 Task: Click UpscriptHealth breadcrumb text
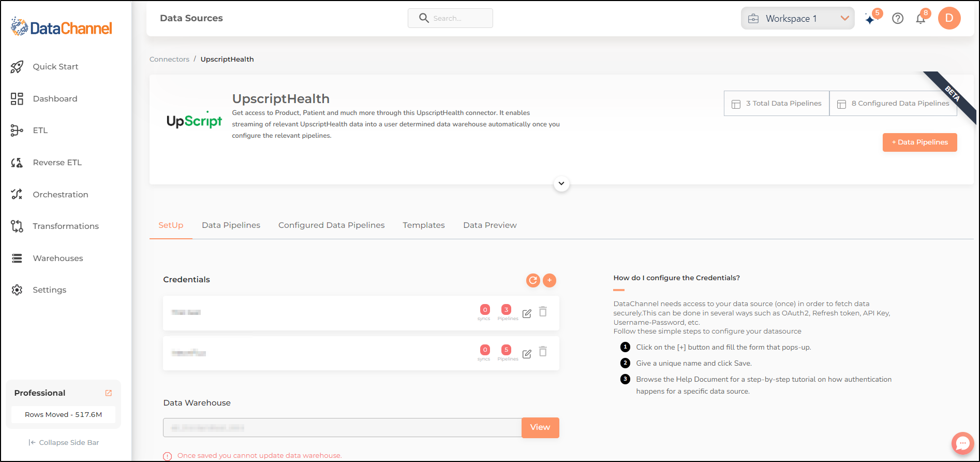click(227, 60)
